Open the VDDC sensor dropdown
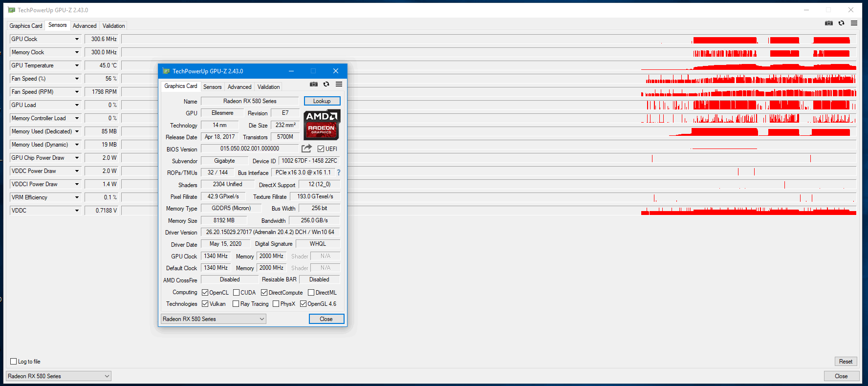The height and width of the screenshot is (386, 868). [x=77, y=211]
